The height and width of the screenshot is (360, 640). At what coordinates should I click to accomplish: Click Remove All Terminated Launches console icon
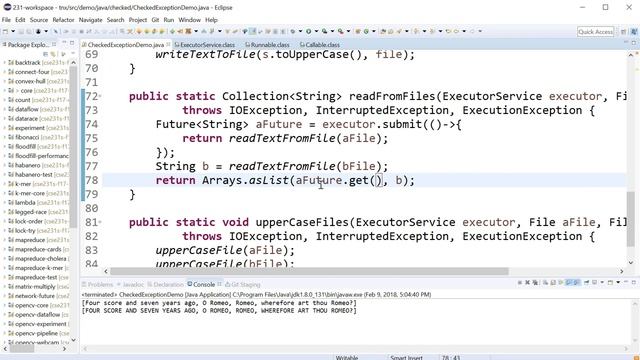tap(535, 282)
